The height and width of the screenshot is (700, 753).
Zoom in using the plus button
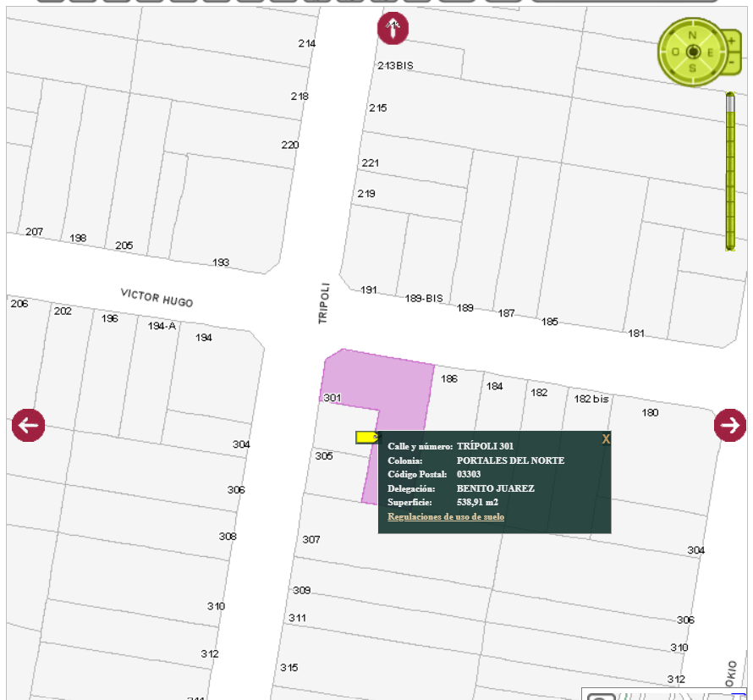coord(731,40)
